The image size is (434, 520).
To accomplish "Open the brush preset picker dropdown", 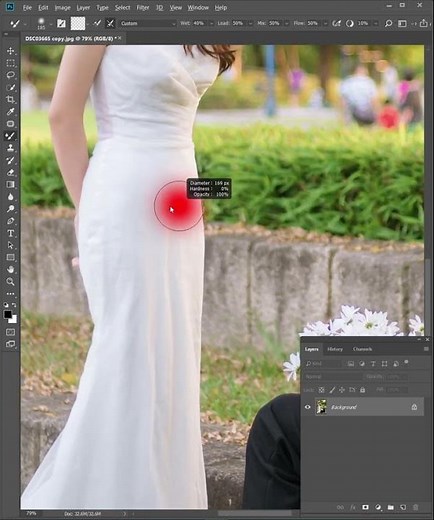I will pyautogui.click(x=50, y=24).
